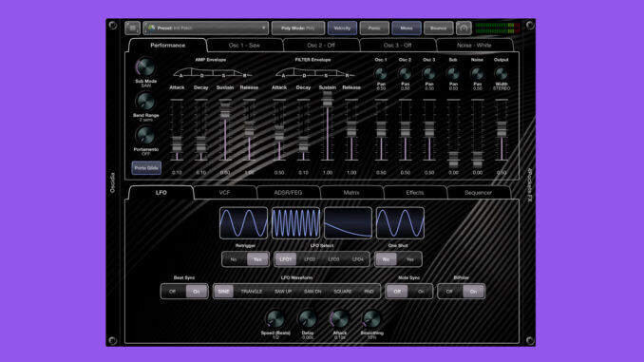
Task: Click the Bounce button
Action: point(438,28)
